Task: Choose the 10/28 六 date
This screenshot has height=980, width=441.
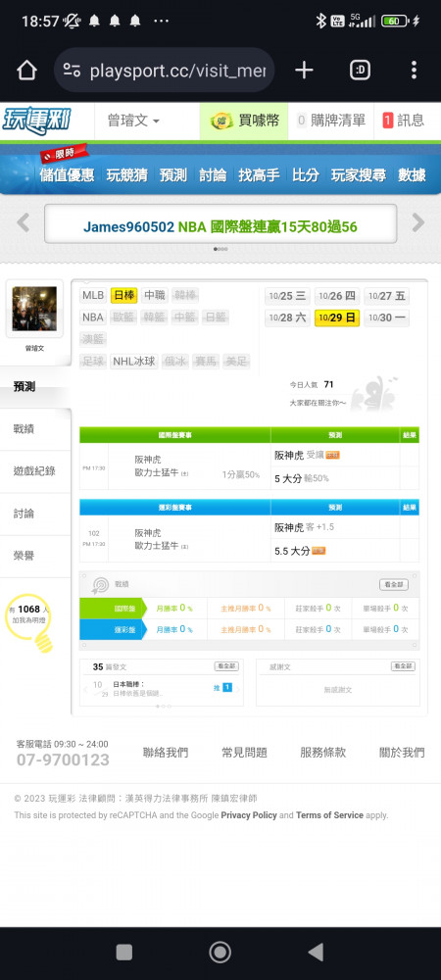Action: click(x=287, y=318)
